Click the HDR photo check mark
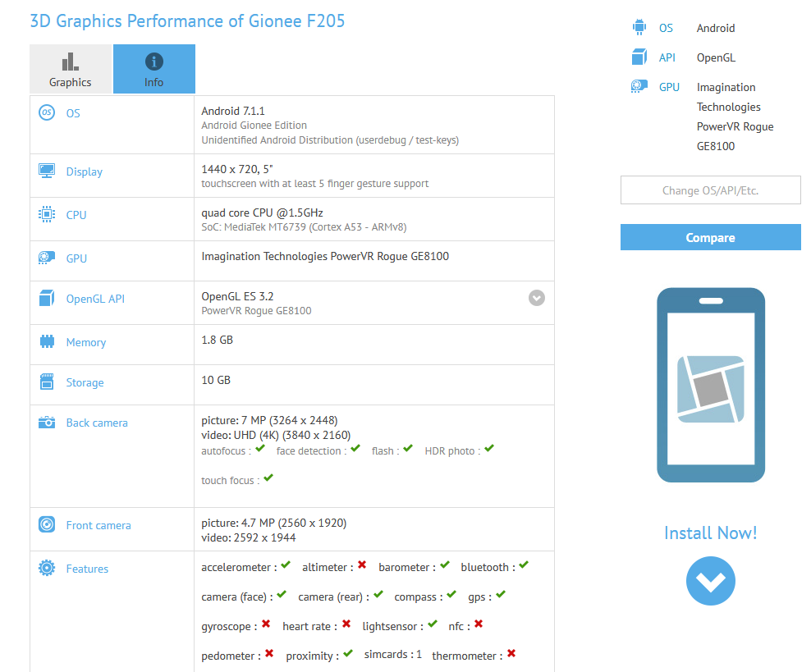This screenshot has height=672, width=811. coord(489,448)
